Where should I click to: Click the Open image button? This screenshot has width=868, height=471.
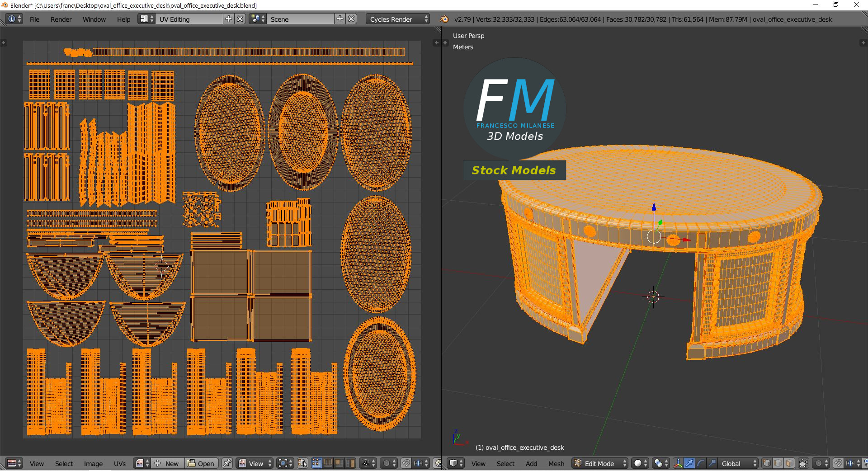[x=201, y=463]
